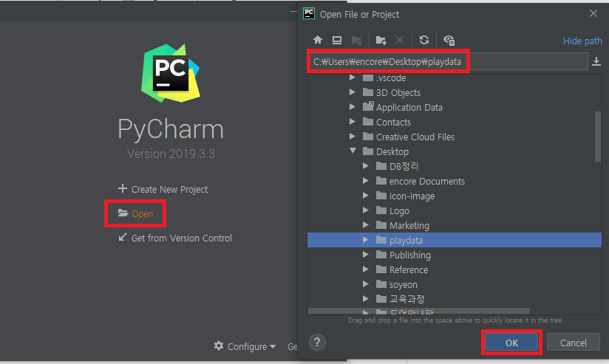Click the Application Data folder icon
Viewport: 609px width, 364px height.
(368, 106)
